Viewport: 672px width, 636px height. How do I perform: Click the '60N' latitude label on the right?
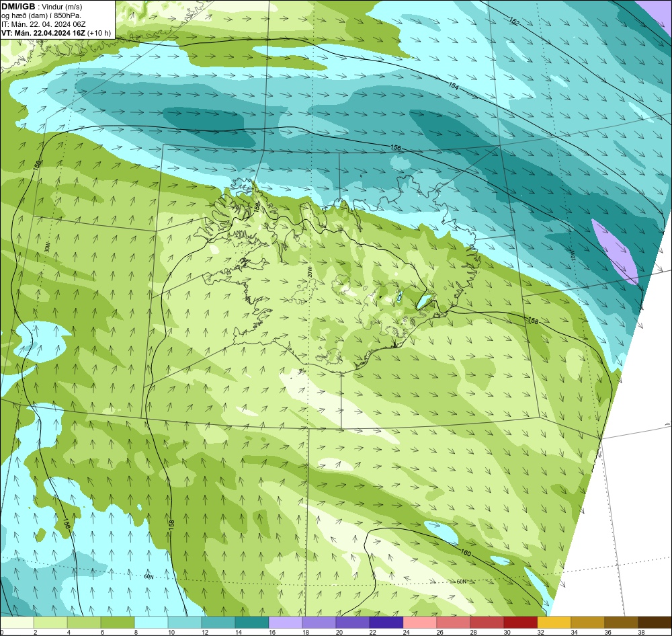tap(461, 582)
